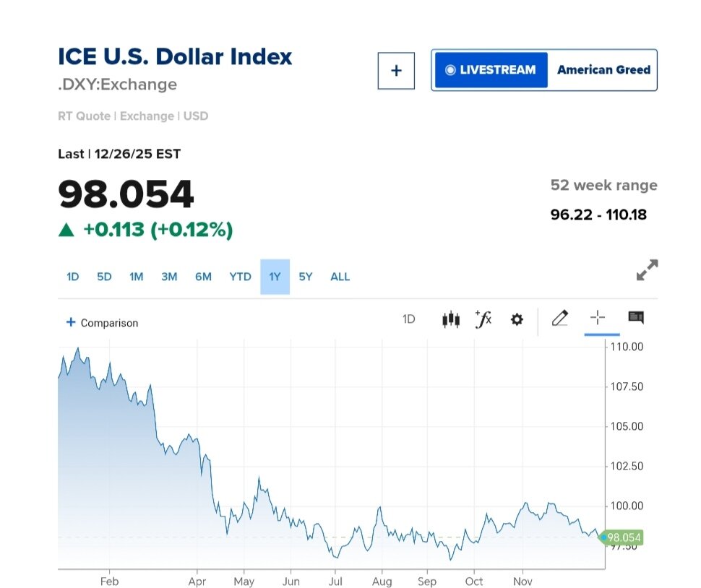Select the pencil drawing tool
Image resolution: width=701 pixels, height=588 pixels.
559,318
